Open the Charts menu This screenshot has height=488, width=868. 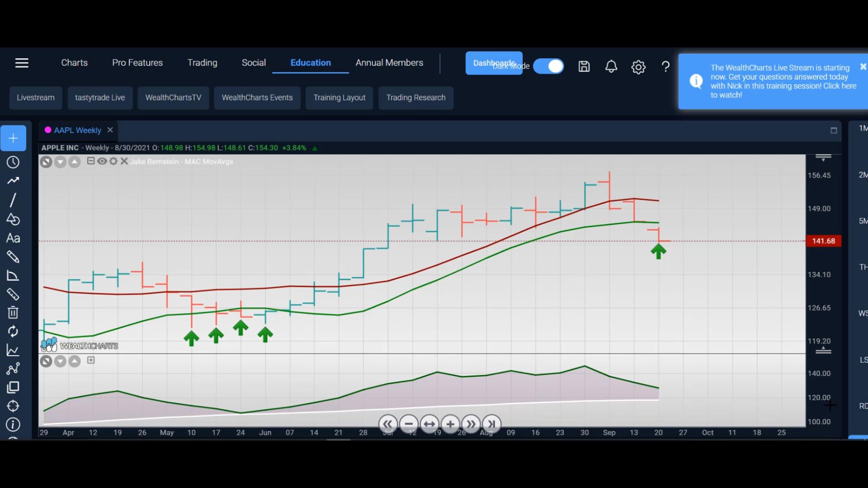pos(75,63)
